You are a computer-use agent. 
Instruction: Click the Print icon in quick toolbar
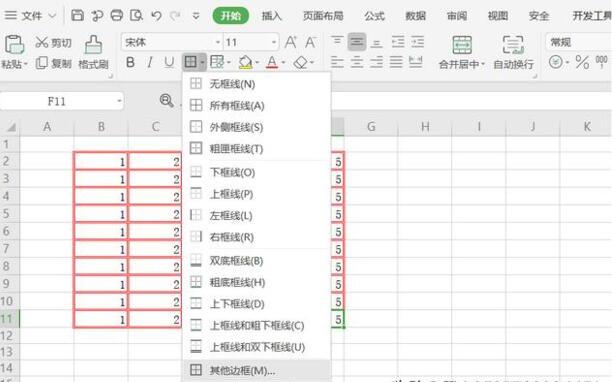click(x=117, y=16)
